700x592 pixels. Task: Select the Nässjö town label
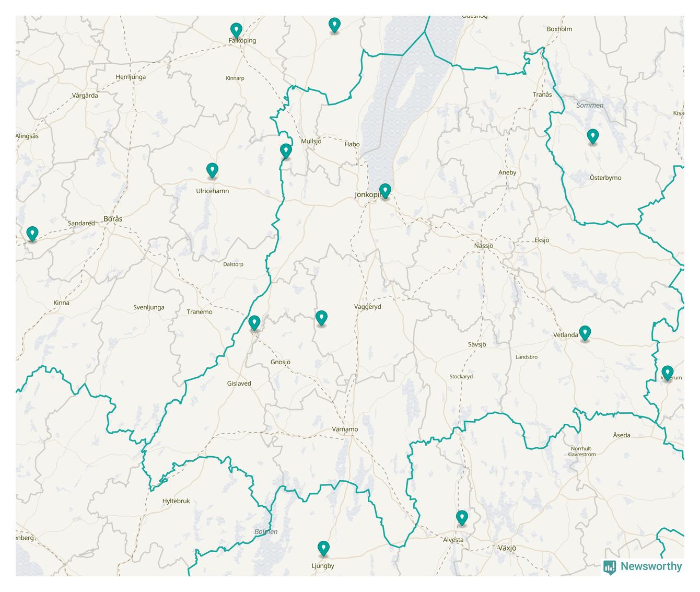(484, 246)
